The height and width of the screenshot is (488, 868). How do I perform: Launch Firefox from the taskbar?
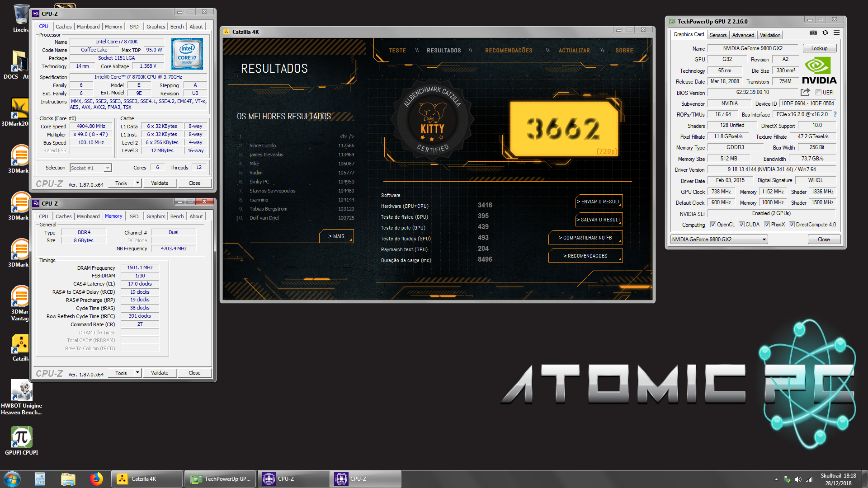[x=96, y=479]
